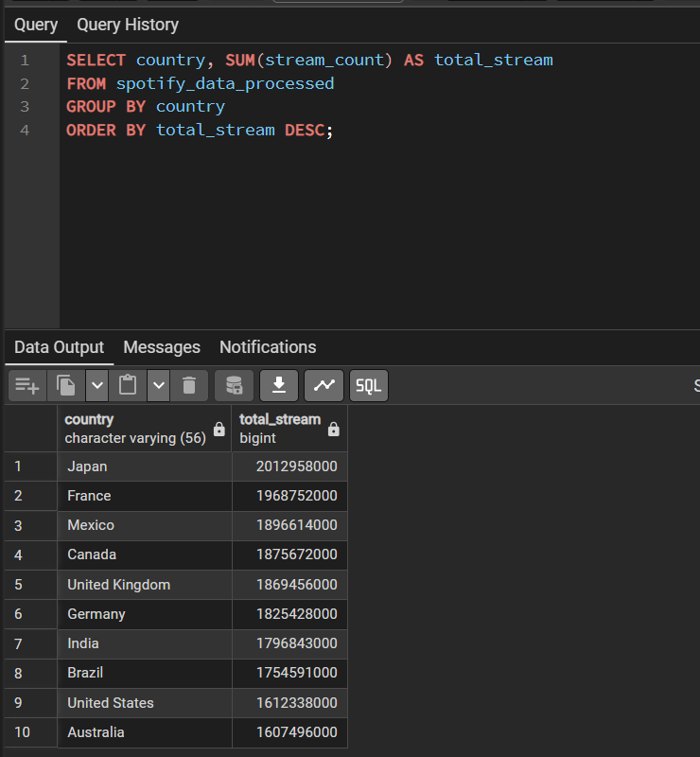Screen dimensions: 700x757
Task: Select the Data Output tab
Action: pos(59,347)
